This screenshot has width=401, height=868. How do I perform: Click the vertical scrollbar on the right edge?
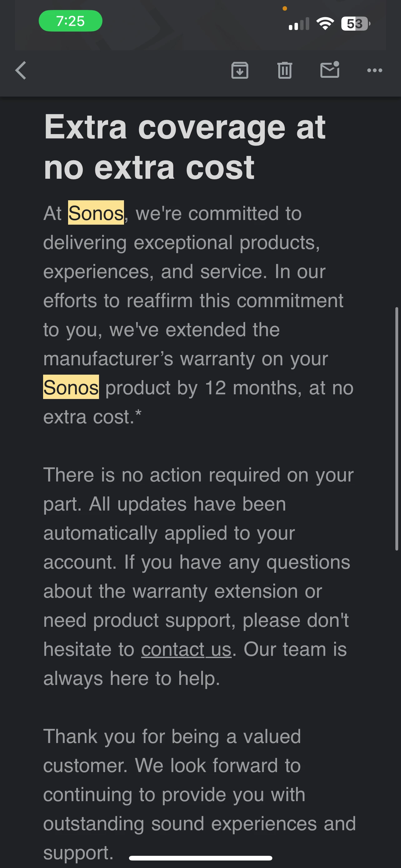397,429
